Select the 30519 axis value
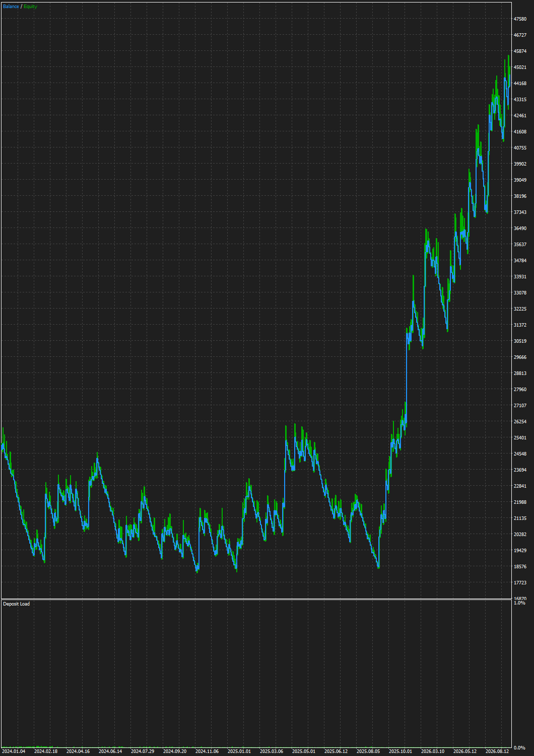This screenshot has width=534, height=756. point(520,341)
